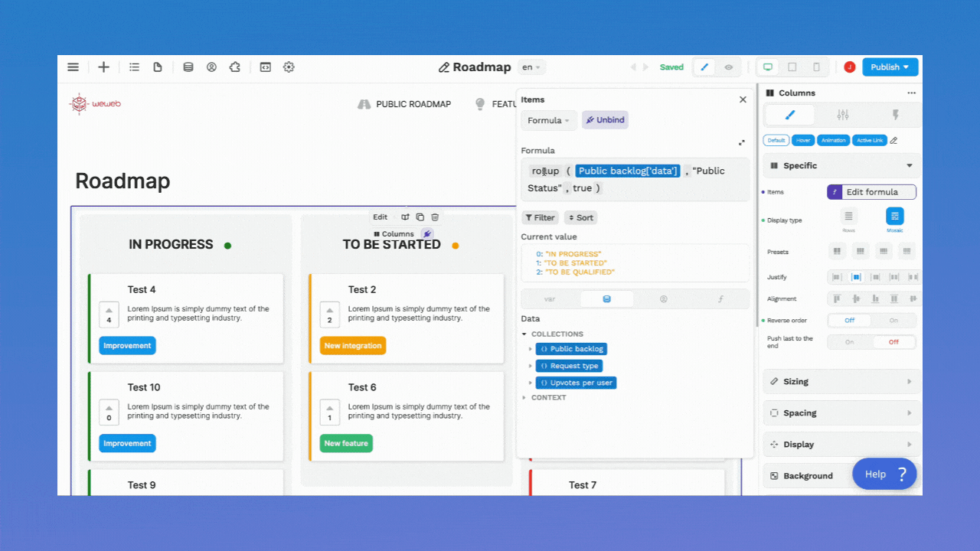Open the style brush tab in Columns panel
The height and width of the screenshot is (551, 980).
790,115
